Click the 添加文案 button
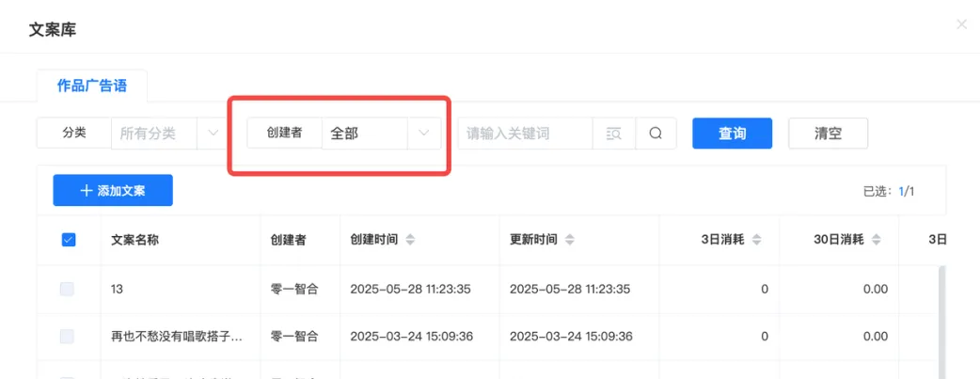980x379 pixels. tap(113, 190)
